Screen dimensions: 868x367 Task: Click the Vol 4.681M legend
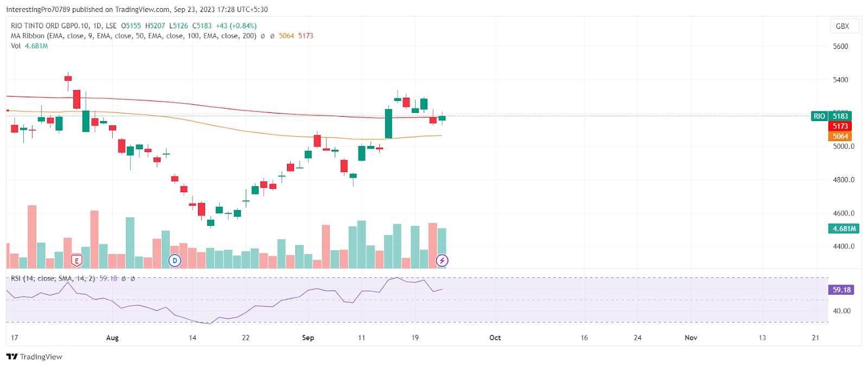pos(29,46)
